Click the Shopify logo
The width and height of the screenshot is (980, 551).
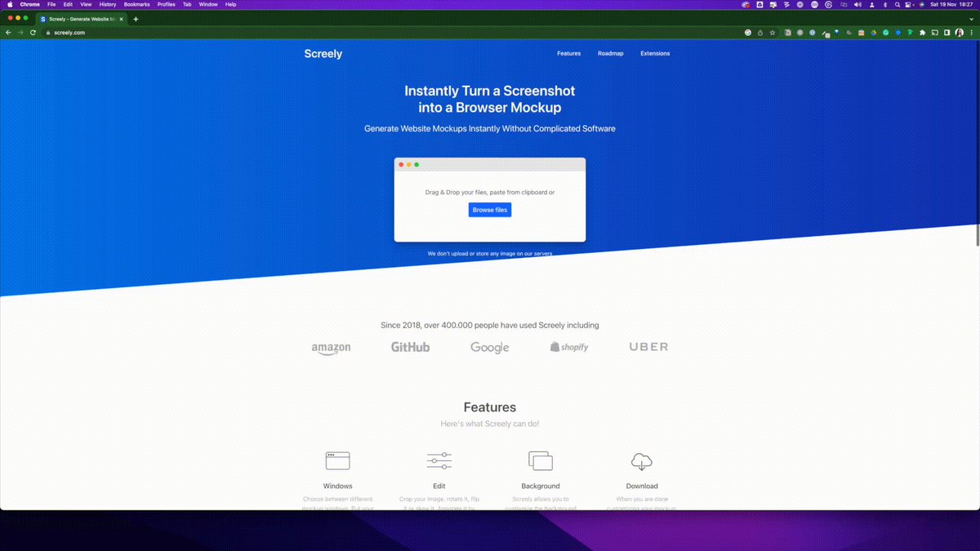click(569, 347)
